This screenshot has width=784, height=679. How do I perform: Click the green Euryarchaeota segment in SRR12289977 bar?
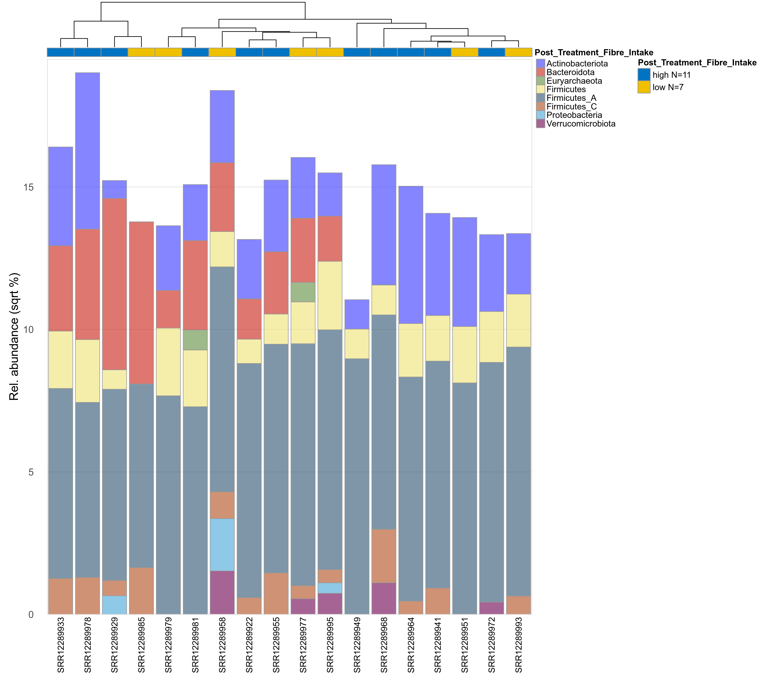303,292
